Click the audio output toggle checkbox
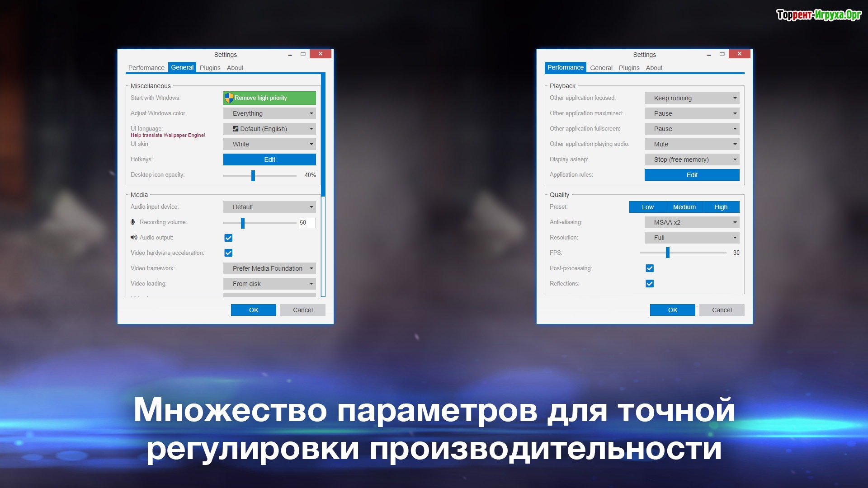The image size is (868, 488). tap(229, 237)
